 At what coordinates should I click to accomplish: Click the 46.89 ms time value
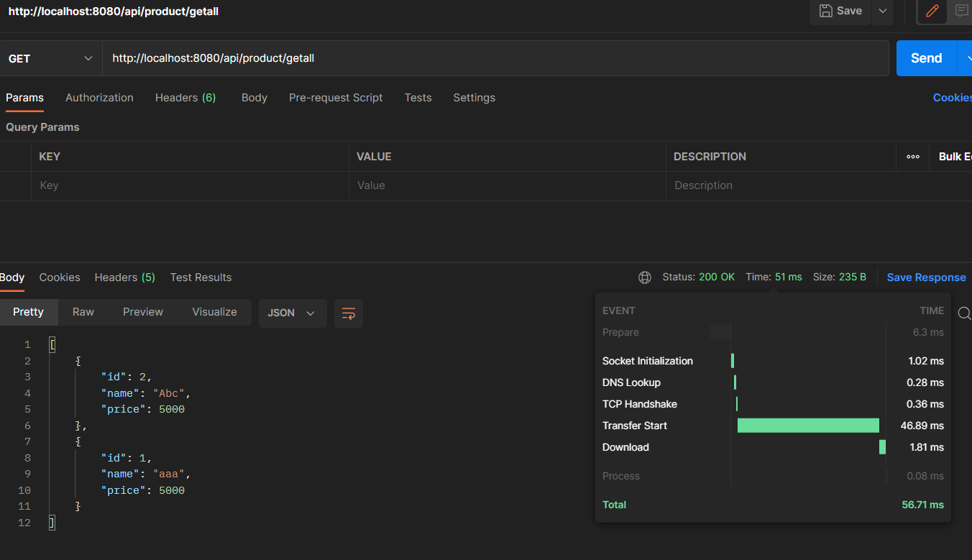pyautogui.click(x=922, y=426)
